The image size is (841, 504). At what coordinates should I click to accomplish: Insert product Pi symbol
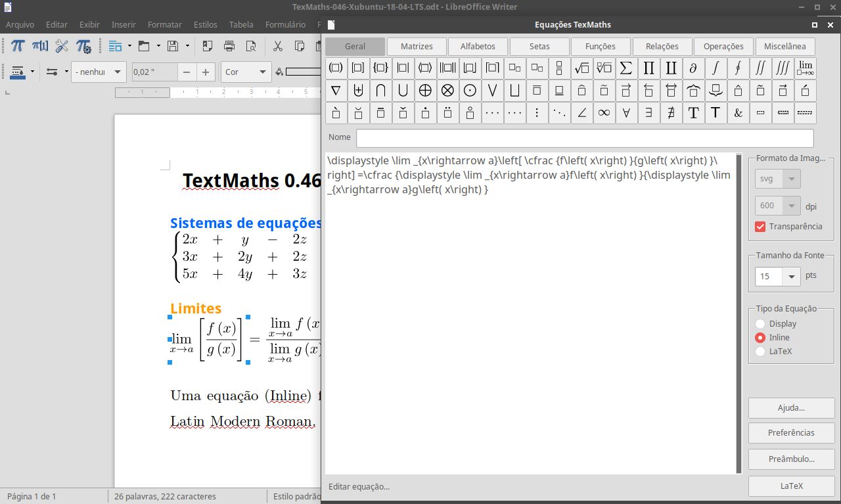(x=648, y=68)
